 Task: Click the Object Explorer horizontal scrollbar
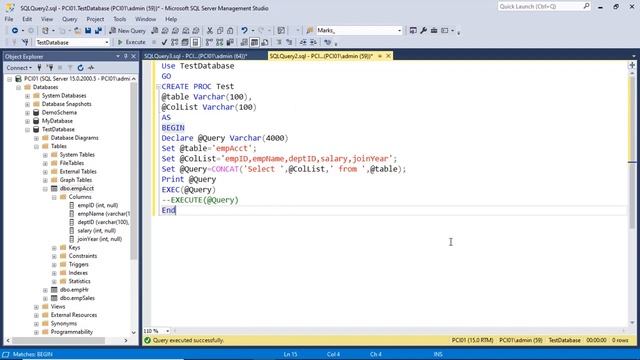tap(59, 340)
